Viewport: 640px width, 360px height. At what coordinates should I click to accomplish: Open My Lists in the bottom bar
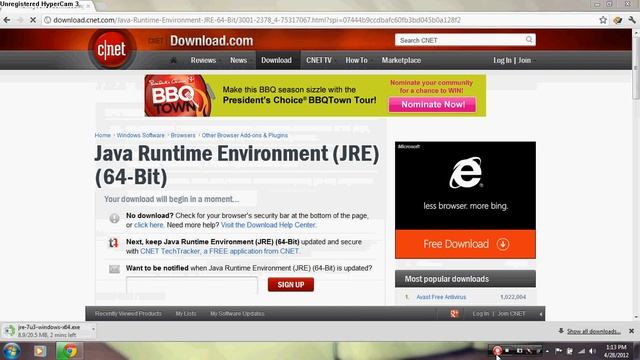point(186,313)
